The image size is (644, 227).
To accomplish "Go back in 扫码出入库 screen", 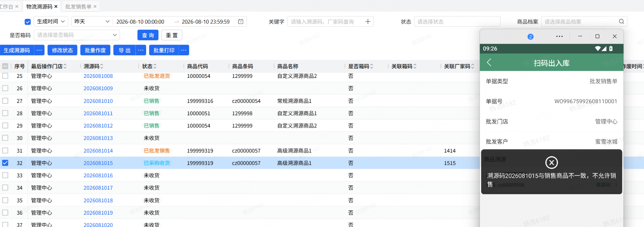I will pyautogui.click(x=489, y=63).
